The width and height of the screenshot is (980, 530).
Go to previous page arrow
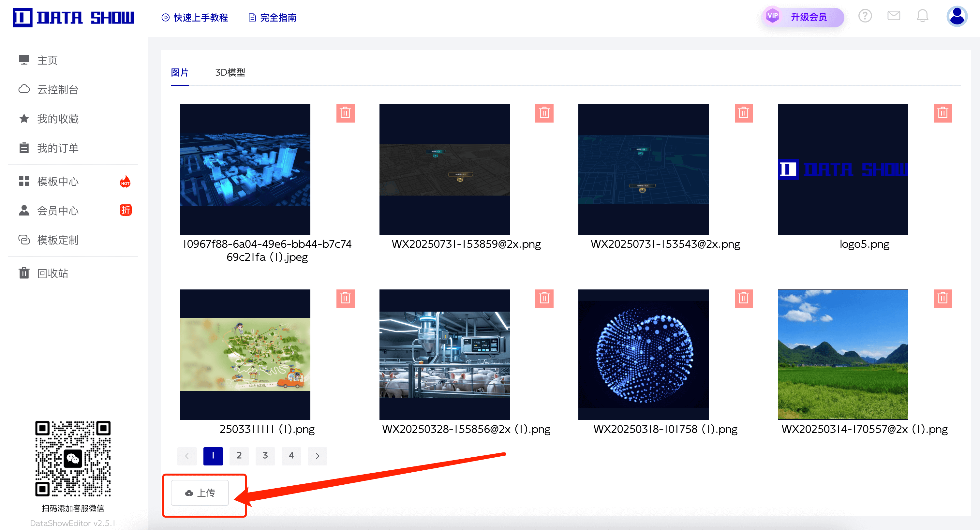pos(187,456)
